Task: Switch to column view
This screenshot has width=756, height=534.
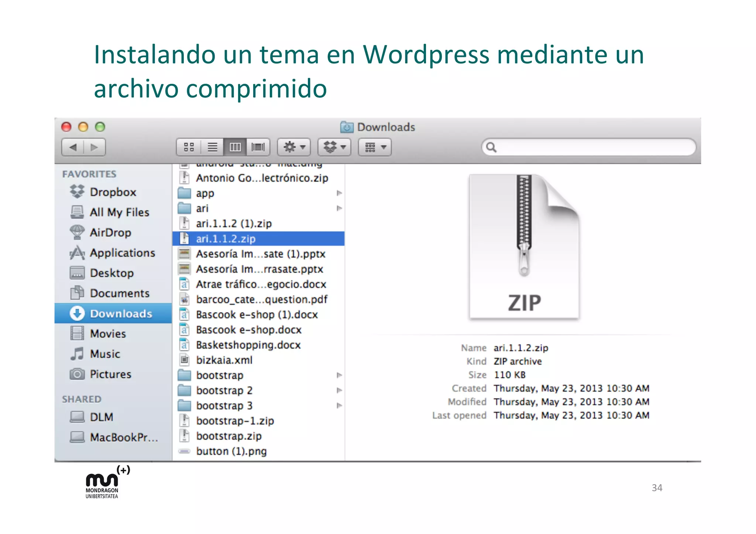Action: 235,147
